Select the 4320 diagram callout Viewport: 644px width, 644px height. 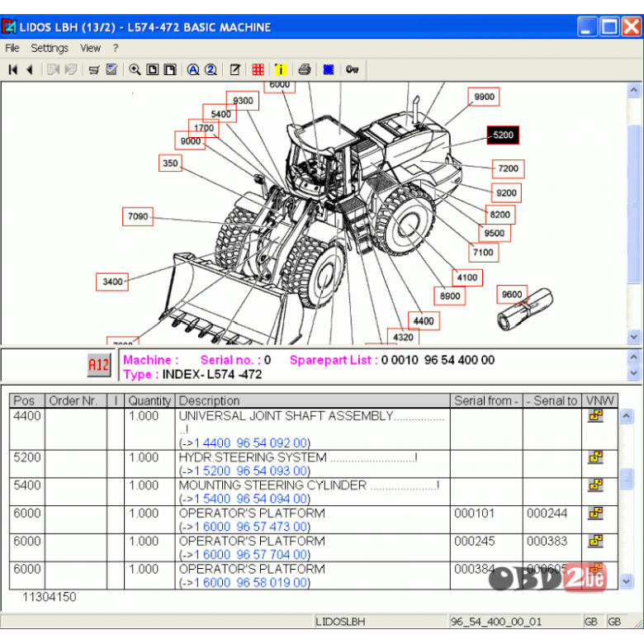click(x=403, y=337)
